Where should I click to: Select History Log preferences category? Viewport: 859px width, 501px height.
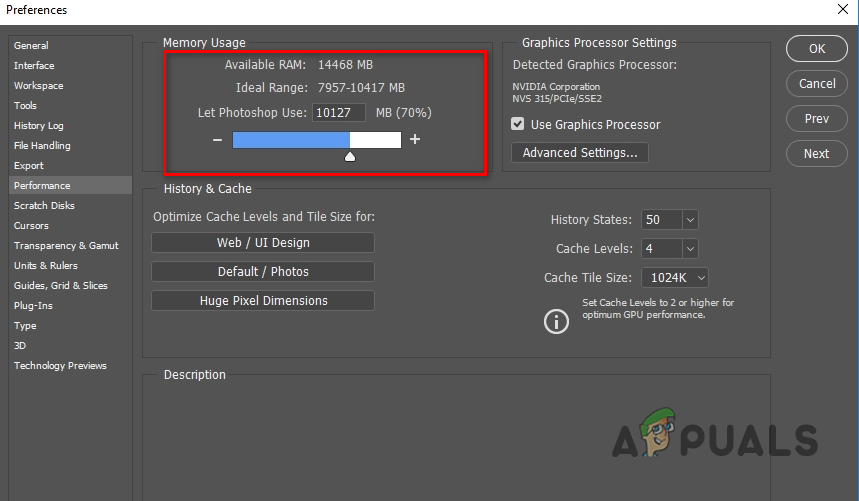[70, 125]
